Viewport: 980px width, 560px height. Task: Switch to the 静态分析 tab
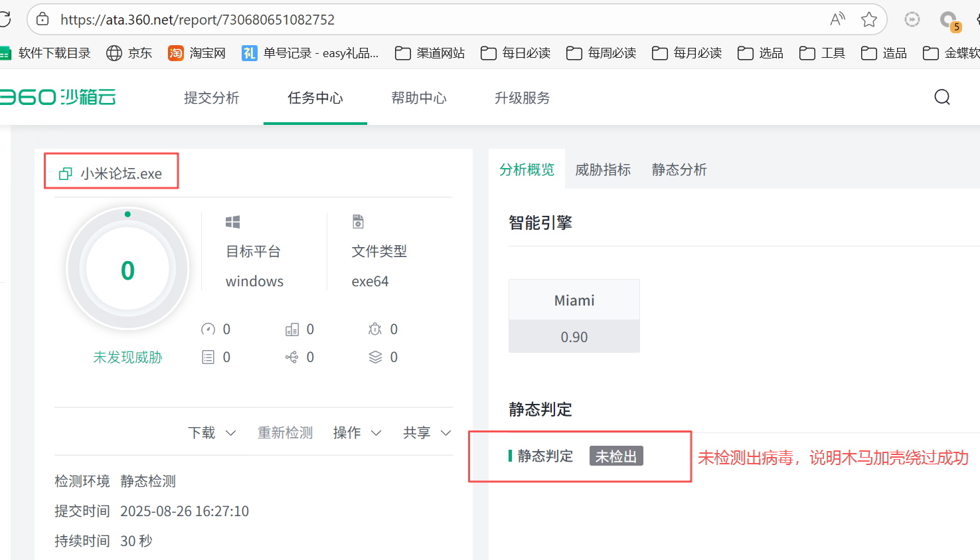[679, 169]
